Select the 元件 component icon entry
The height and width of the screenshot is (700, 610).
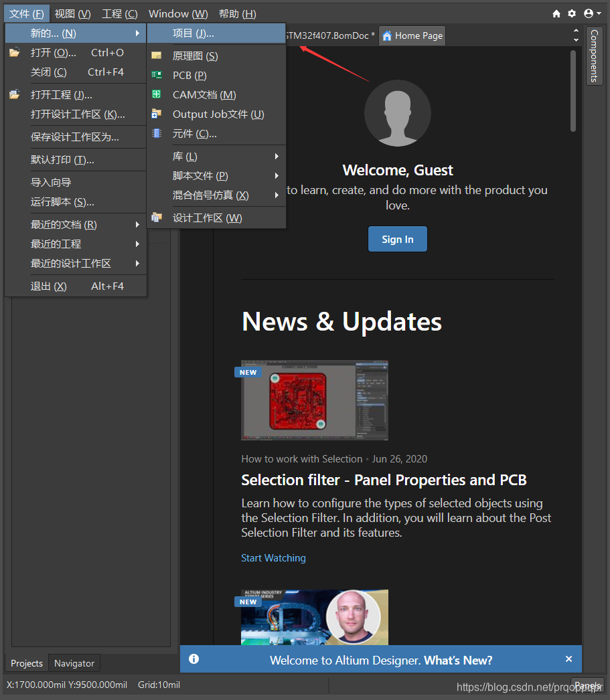pyautogui.click(x=157, y=134)
